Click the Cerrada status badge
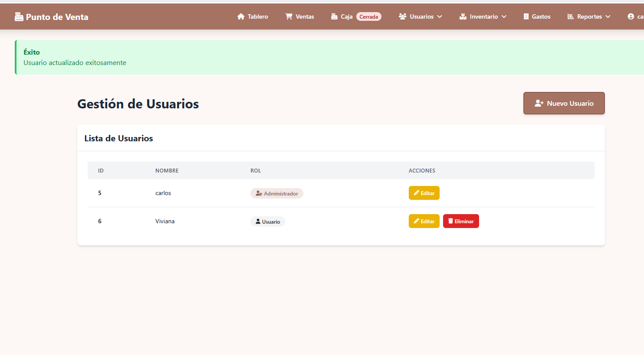Screen dimensions: 644x355 point(368,17)
